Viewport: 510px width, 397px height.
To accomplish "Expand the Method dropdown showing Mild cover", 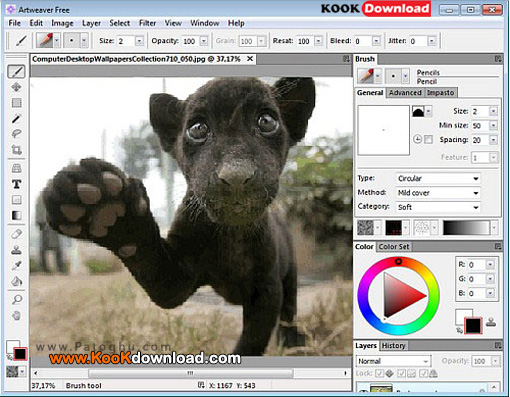I will (438, 193).
